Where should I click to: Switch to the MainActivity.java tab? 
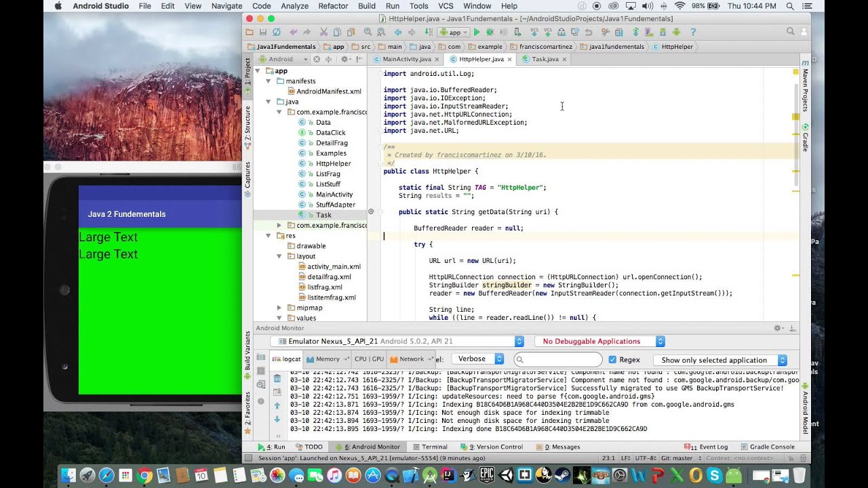click(405, 59)
